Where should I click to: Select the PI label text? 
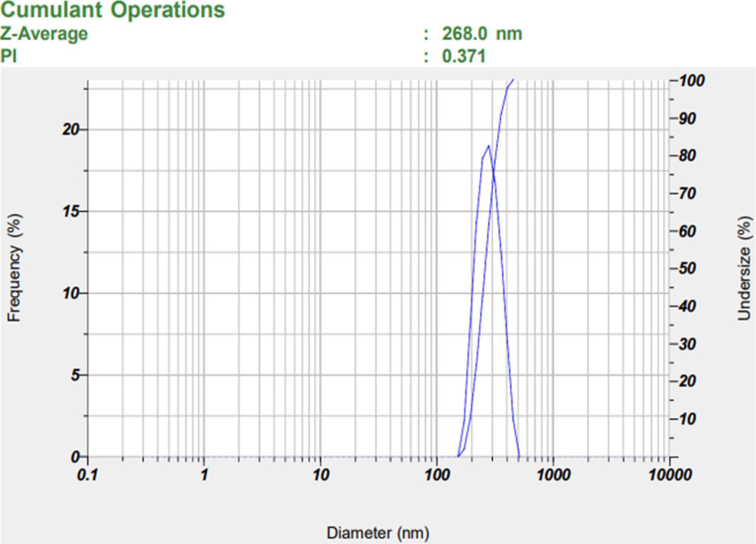click(8, 56)
